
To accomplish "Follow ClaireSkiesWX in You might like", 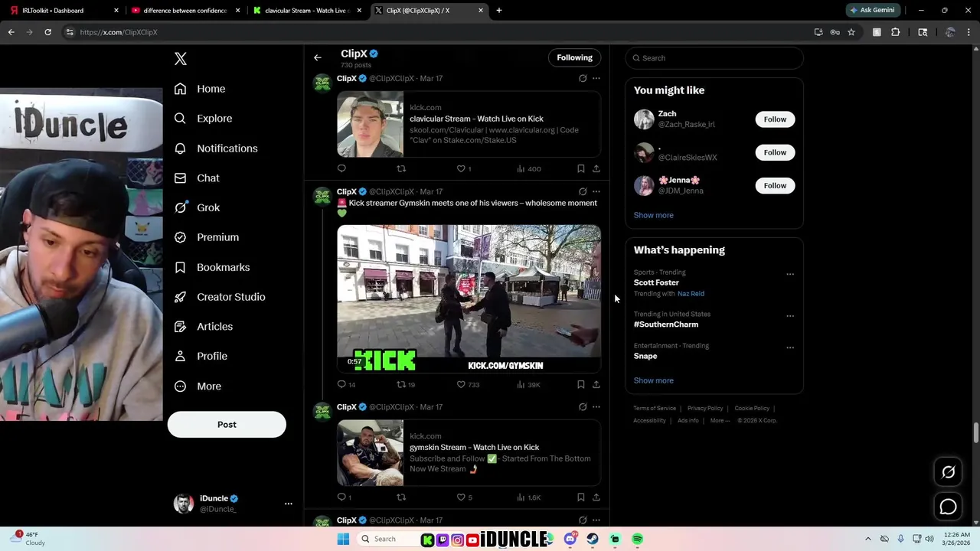I will (775, 152).
